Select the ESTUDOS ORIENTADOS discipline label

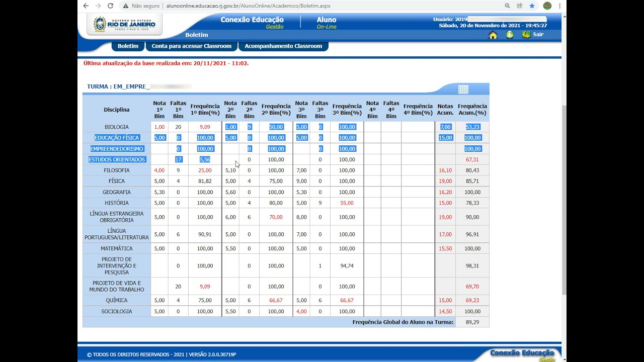pyautogui.click(x=117, y=159)
